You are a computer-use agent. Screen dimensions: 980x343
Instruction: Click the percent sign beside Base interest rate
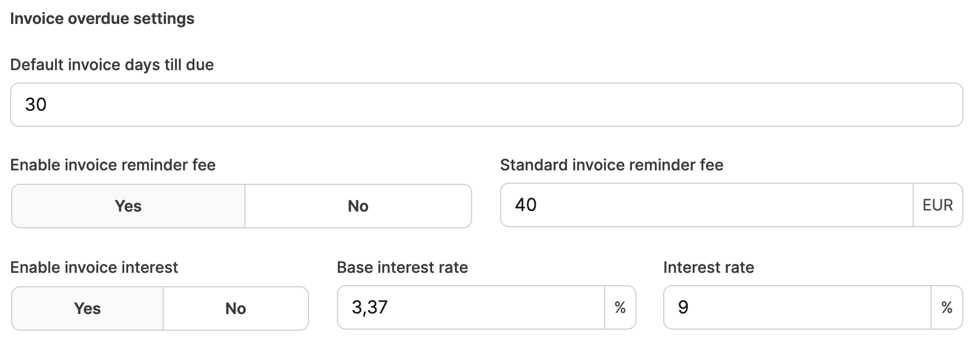(x=620, y=307)
